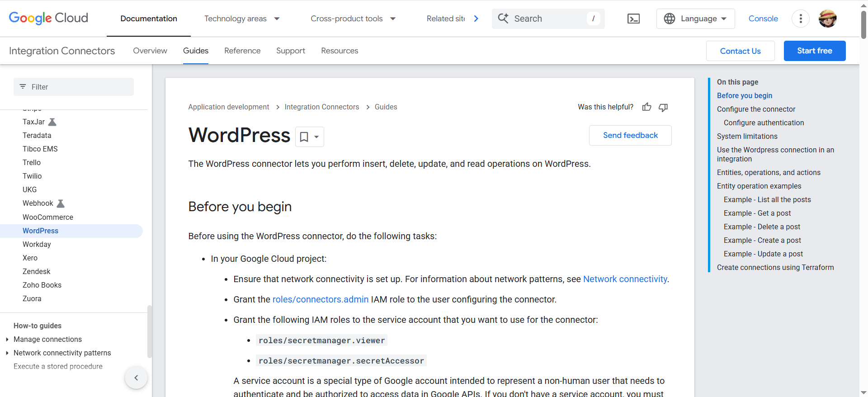Select UKG in the sidebar

[x=30, y=189]
